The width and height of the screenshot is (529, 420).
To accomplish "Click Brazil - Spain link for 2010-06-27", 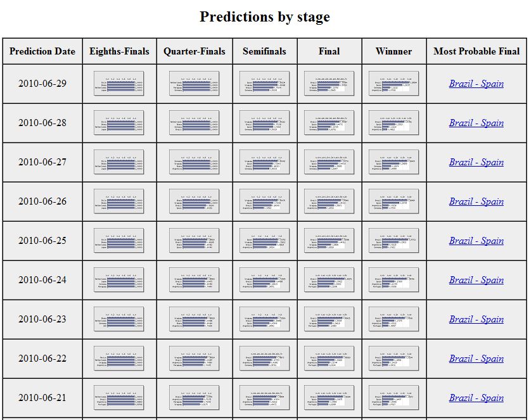I will 476,162.
